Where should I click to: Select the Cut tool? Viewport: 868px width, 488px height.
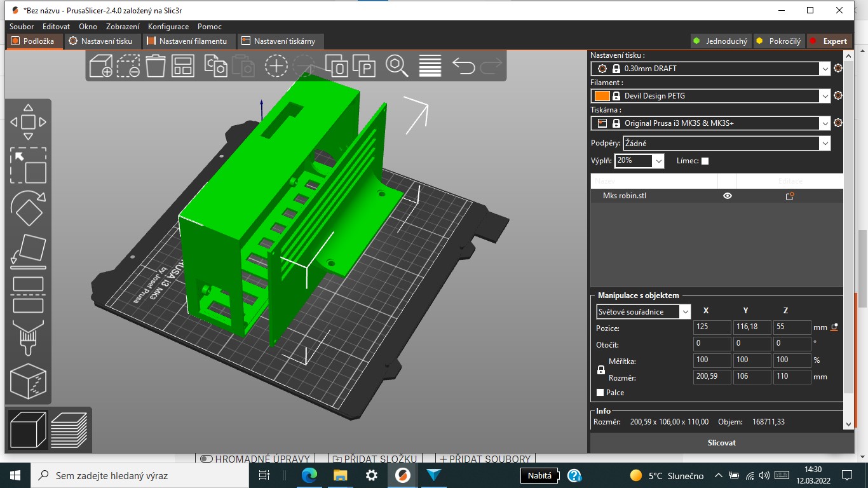[29, 294]
